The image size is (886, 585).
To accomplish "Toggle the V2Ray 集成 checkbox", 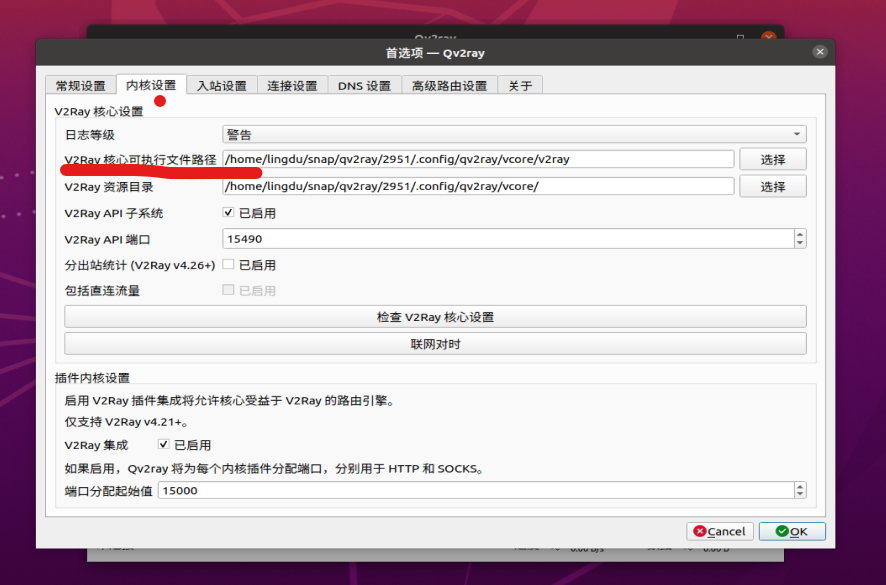I will [x=163, y=444].
